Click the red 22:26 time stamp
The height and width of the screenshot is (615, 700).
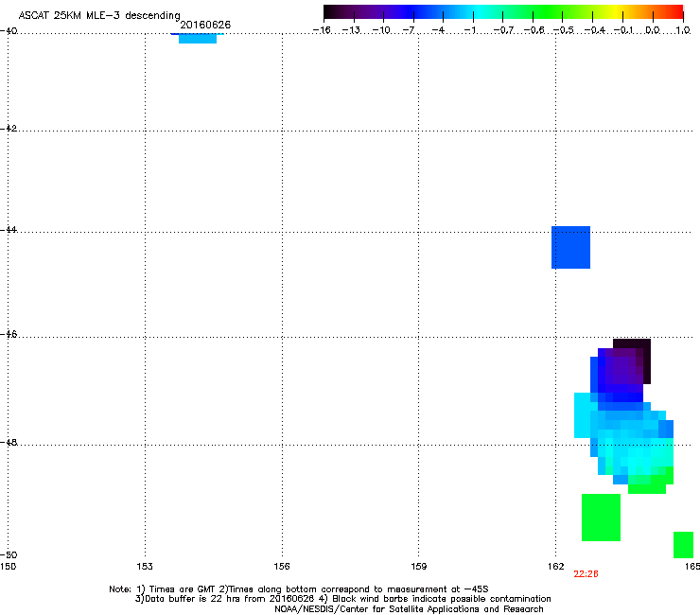tap(586, 574)
